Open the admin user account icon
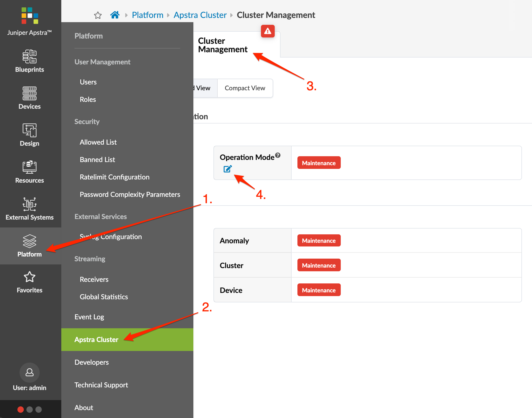 29,373
